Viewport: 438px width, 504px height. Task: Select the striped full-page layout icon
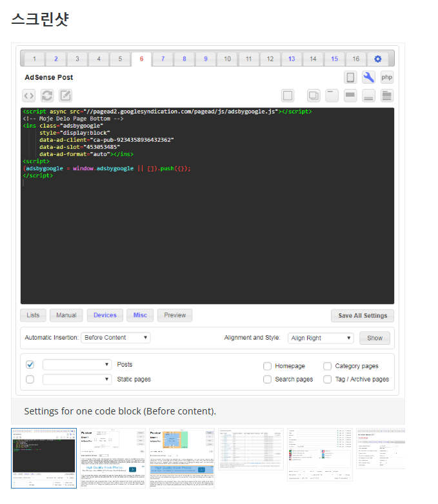tap(387, 95)
